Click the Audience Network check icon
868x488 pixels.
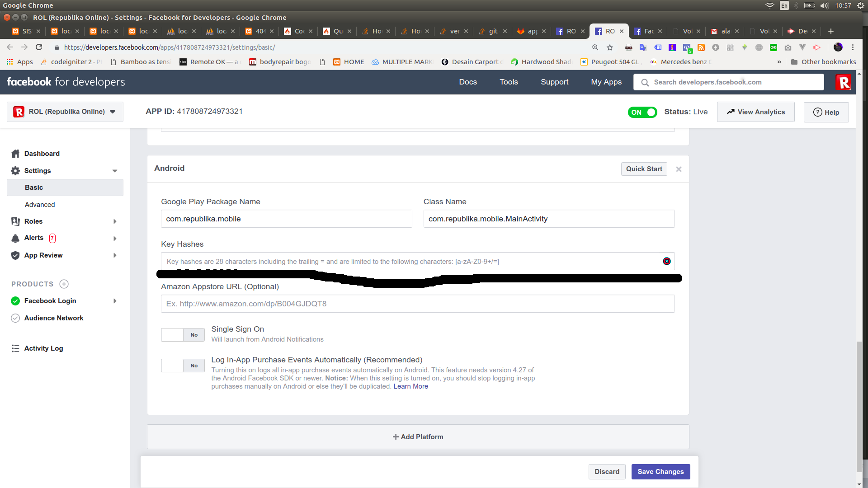[x=15, y=318]
